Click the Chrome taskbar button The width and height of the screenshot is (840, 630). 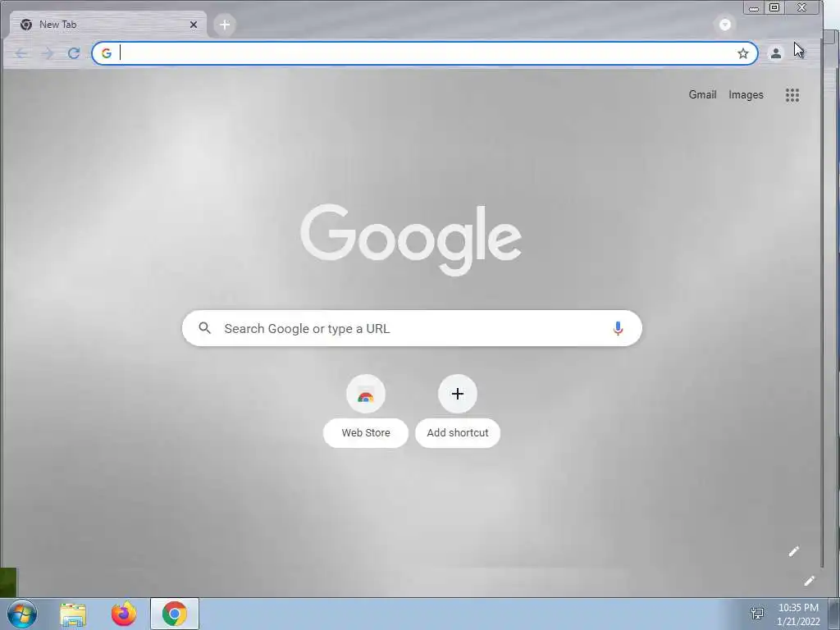click(175, 614)
